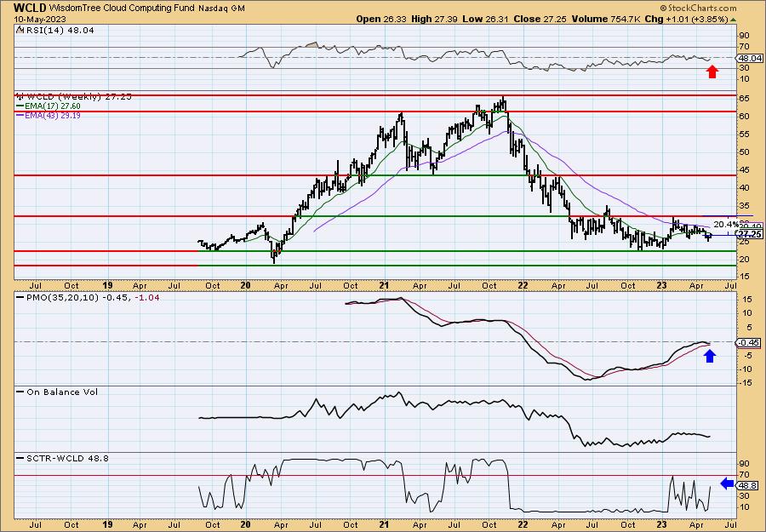Image resolution: width=766 pixels, height=532 pixels.
Task: Click the SCTR-WCLD 48.8 label
Action: point(63,458)
